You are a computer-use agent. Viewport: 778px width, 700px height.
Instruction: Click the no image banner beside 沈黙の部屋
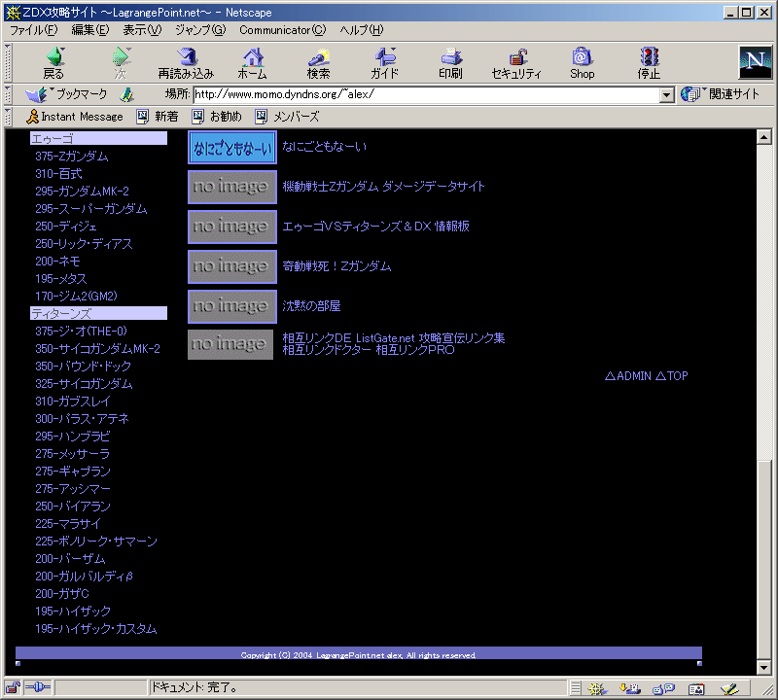point(232,306)
